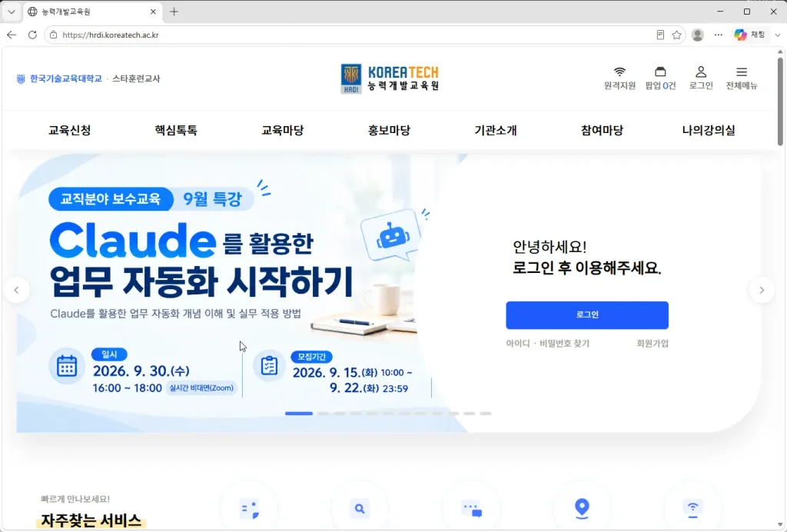Screen dimensions: 787x532
Task: Open the 교육마당 menu
Action: (x=283, y=131)
